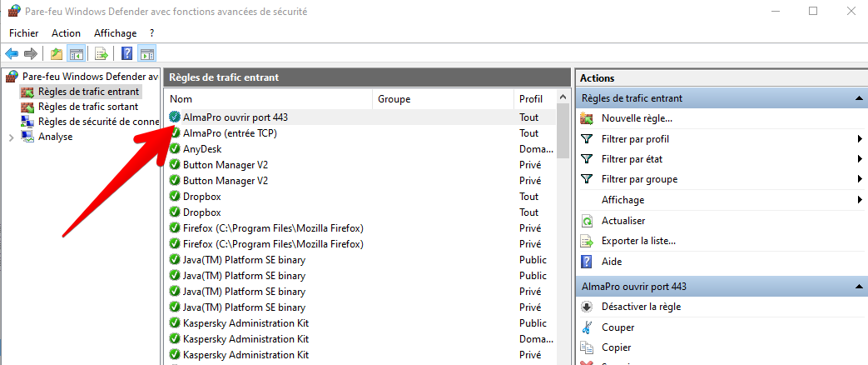Click green check icon of Kaspersky Public rule
The image size is (868, 365).
pyautogui.click(x=175, y=322)
